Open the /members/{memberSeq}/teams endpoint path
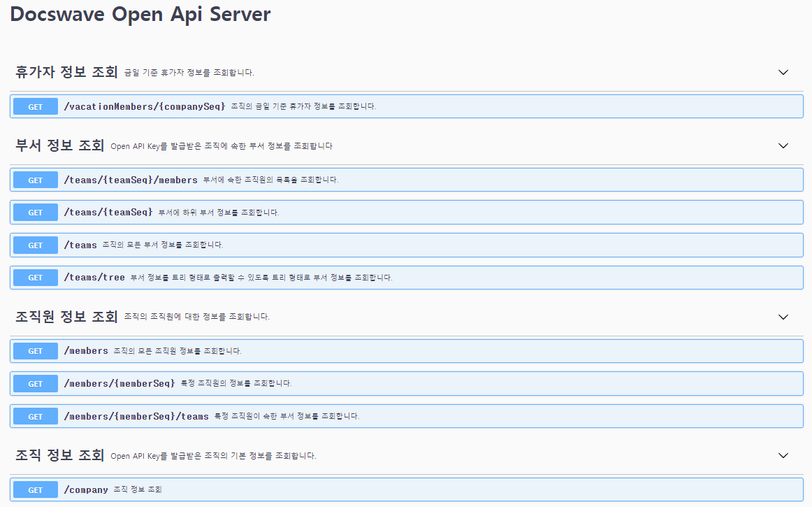Image resolution: width=812 pixels, height=507 pixels. [x=136, y=416]
